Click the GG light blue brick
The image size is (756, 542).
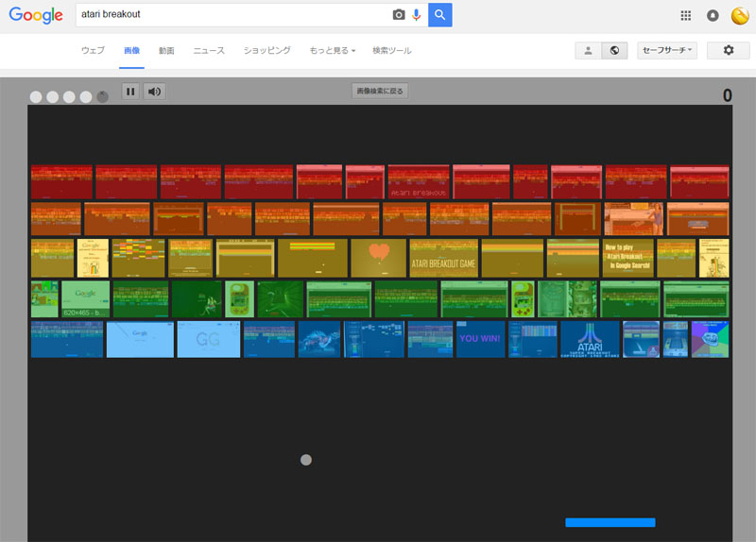[x=209, y=339]
